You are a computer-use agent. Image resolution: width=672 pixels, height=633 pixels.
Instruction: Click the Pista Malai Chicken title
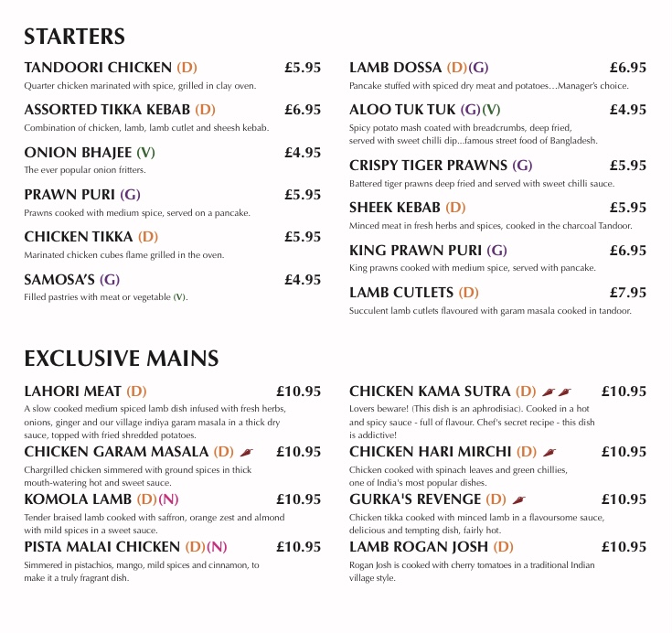pos(102,547)
